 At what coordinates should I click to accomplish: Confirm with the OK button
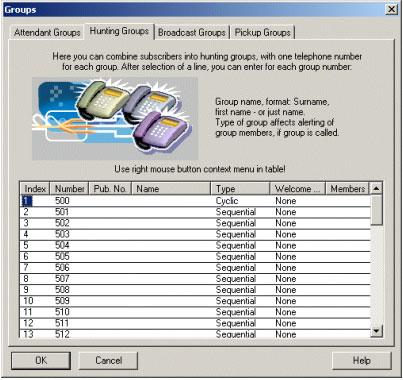[41, 361]
